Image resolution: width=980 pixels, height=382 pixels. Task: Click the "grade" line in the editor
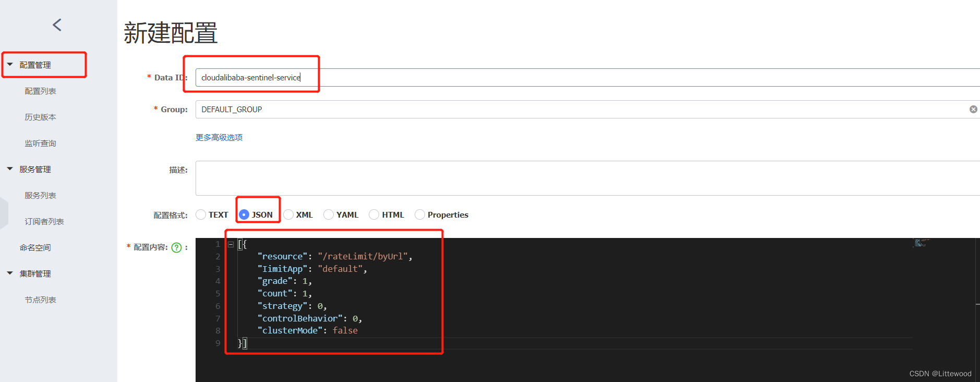285,281
